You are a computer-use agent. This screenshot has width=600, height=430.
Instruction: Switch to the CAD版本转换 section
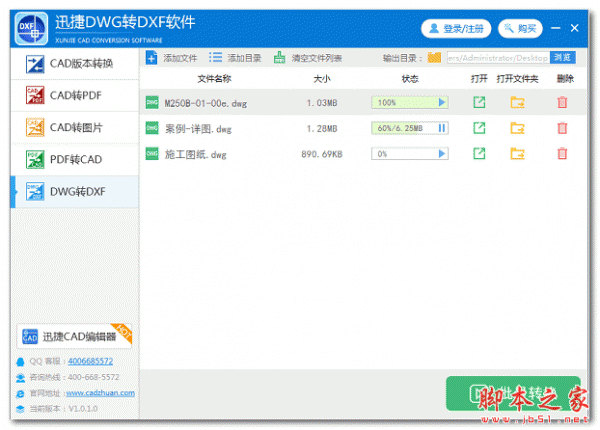75,64
